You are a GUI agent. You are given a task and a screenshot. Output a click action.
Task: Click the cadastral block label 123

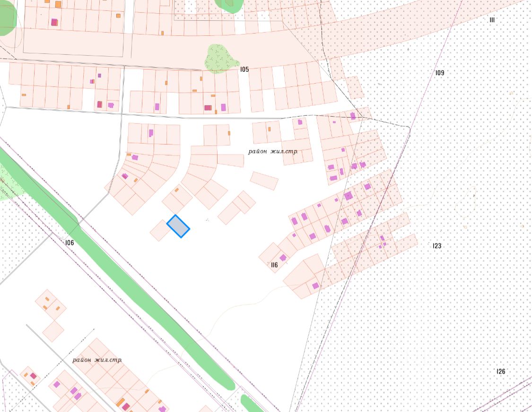tap(437, 246)
